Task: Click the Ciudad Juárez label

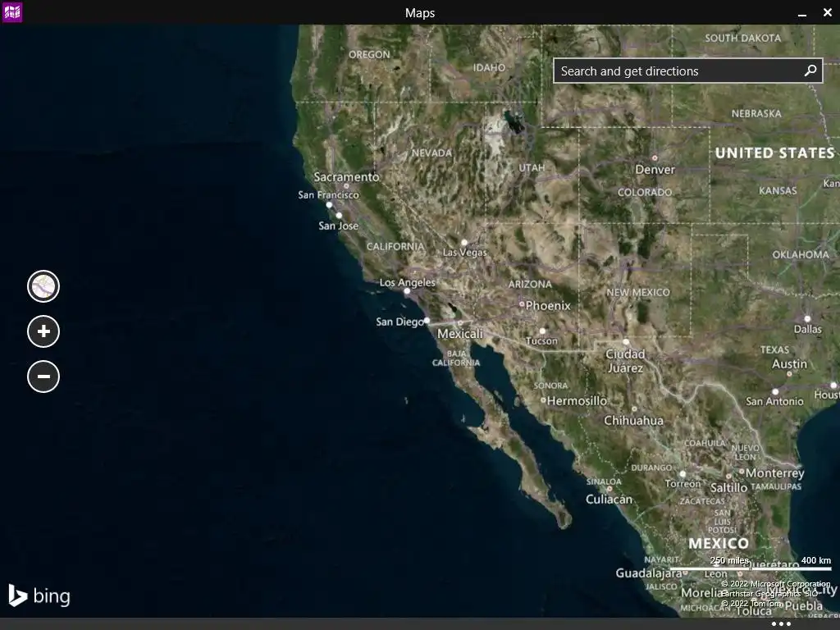Action: click(x=625, y=361)
